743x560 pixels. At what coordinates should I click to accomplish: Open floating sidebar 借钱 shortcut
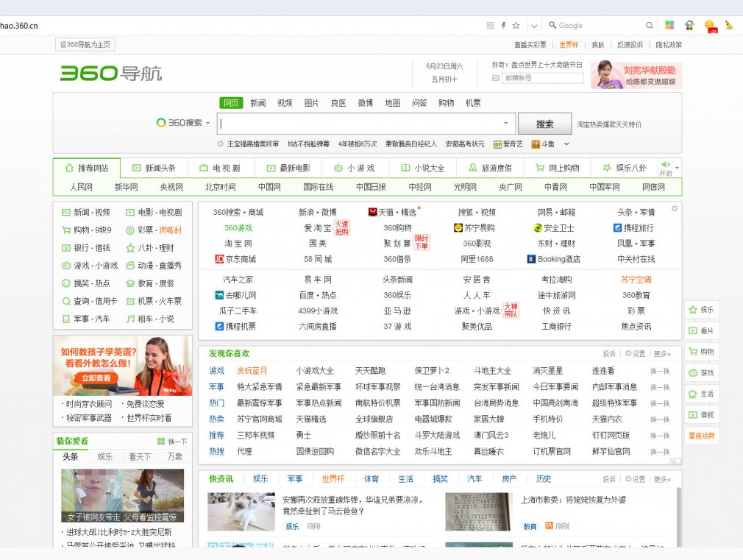point(702,415)
